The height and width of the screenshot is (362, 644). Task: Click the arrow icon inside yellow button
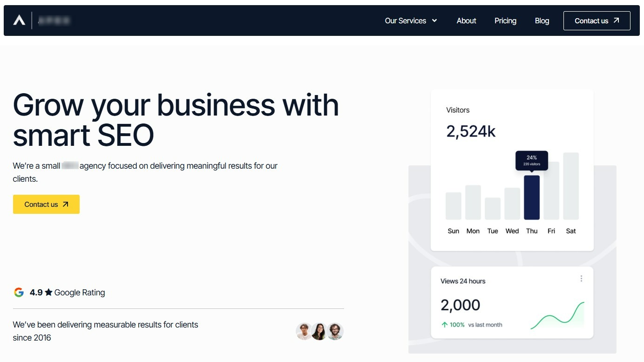pos(66,204)
